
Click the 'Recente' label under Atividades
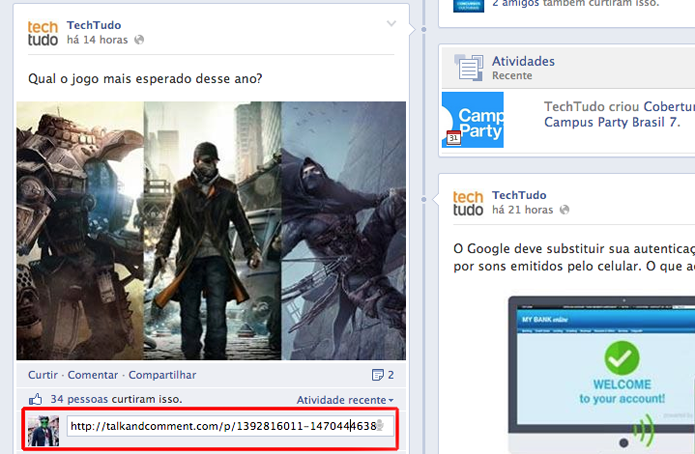(512, 75)
